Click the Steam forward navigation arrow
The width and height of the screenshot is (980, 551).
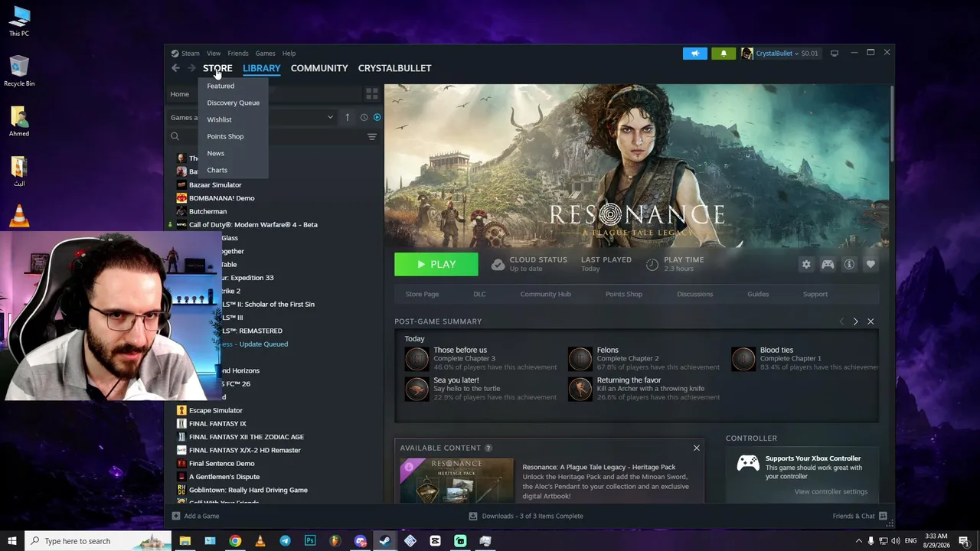coord(191,68)
